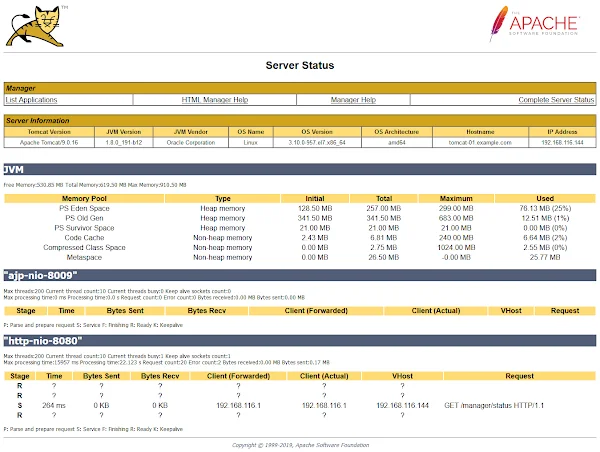Screen dimensions: 600x452
Task: Select the amd64 architecture cell
Action: [396, 142]
